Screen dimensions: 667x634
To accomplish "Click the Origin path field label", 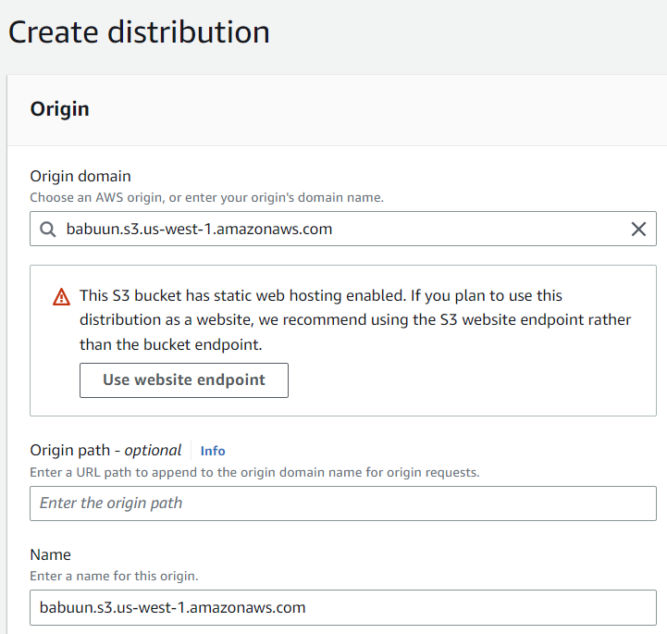I will [105, 450].
